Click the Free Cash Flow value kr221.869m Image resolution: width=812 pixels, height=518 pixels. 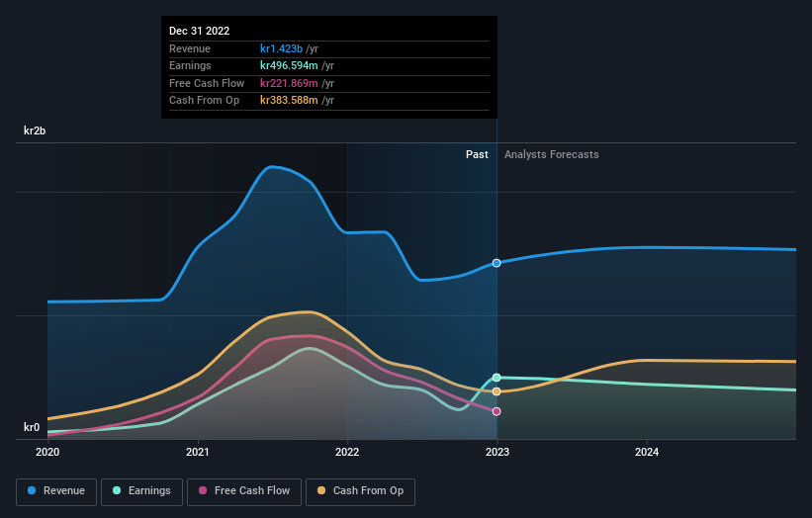click(x=289, y=83)
